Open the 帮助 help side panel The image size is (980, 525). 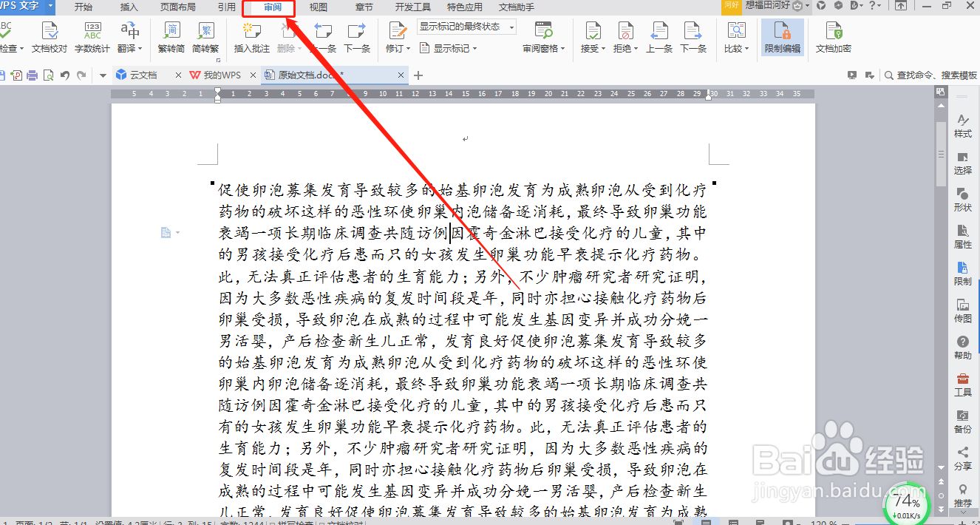pyautogui.click(x=963, y=348)
